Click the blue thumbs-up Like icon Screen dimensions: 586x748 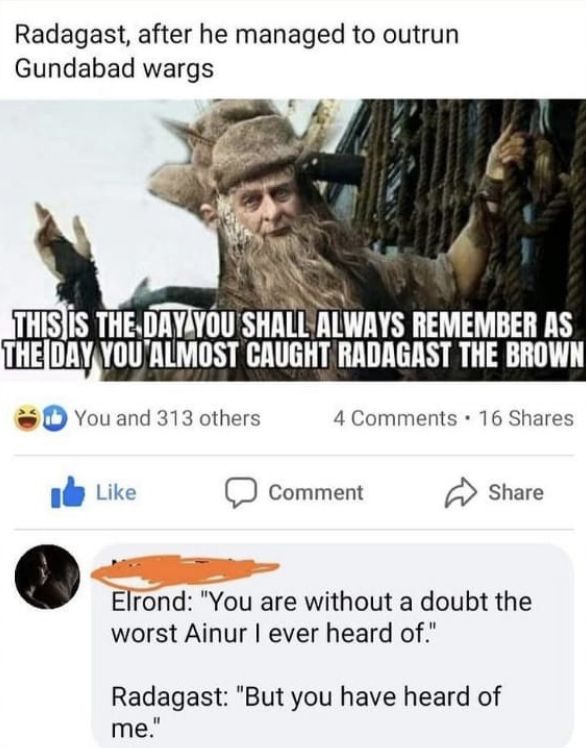coord(68,492)
